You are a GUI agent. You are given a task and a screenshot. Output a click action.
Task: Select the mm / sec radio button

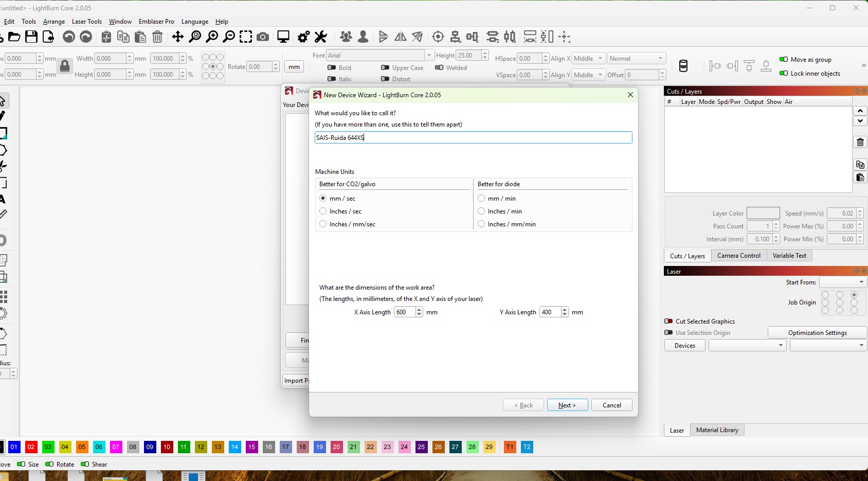[x=323, y=198]
